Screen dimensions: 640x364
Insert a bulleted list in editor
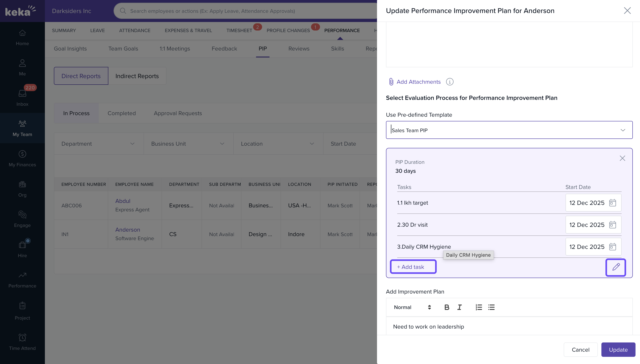click(491, 307)
